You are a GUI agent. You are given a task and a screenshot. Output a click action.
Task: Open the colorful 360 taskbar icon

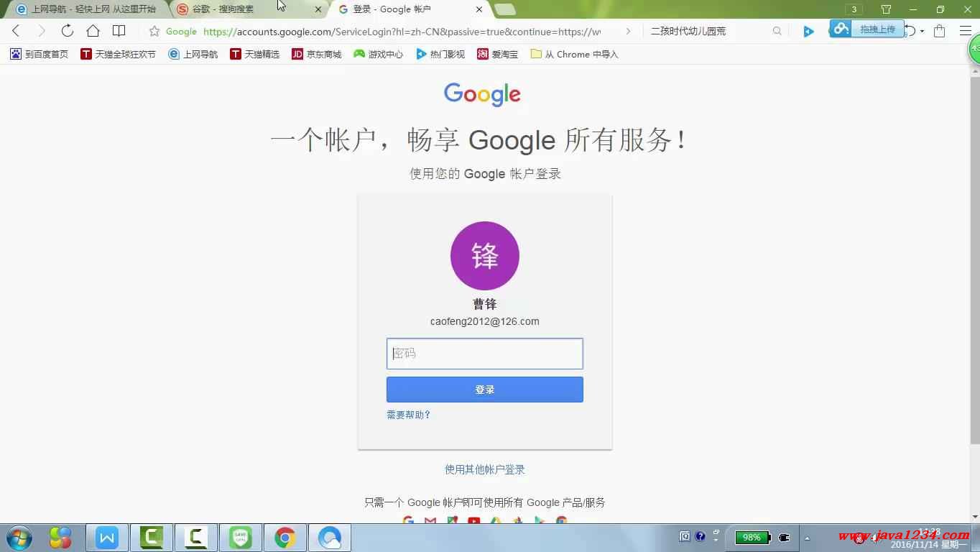(x=60, y=538)
